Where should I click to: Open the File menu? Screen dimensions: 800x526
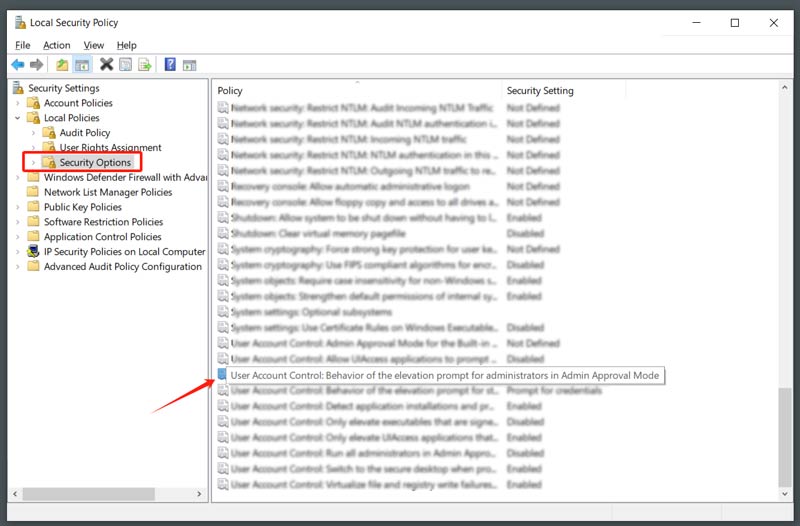[x=22, y=45]
